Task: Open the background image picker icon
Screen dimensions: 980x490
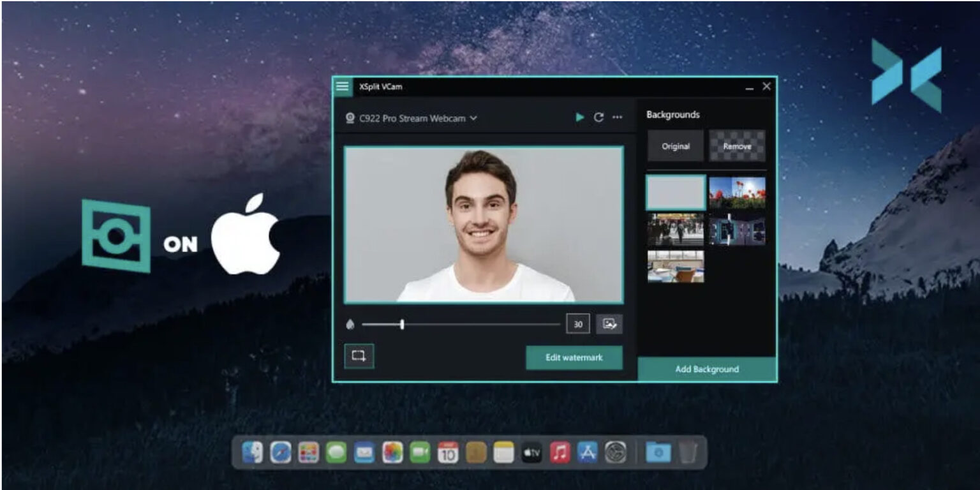Action: point(611,324)
